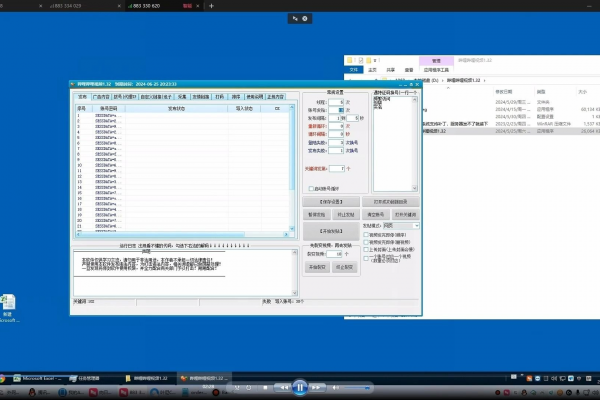Skip to the next track in the player bar
Screen dimensions: 600x400
pyautogui.click(x=315, y=386)
